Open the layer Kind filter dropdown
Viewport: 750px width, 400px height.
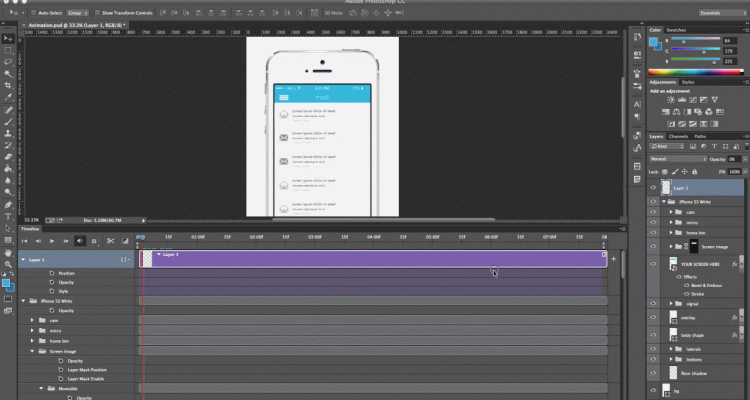click(x=667, y=146)
